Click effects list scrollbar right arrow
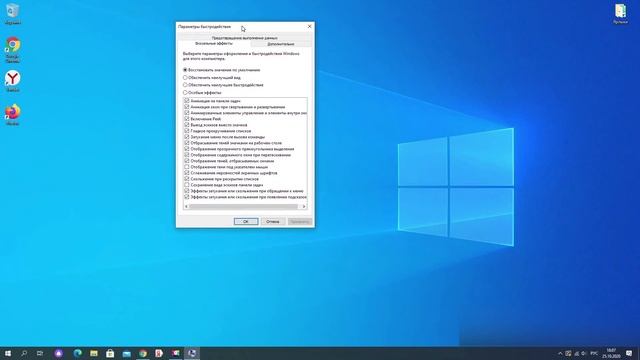The image size is (640, 360). (304, 207)
